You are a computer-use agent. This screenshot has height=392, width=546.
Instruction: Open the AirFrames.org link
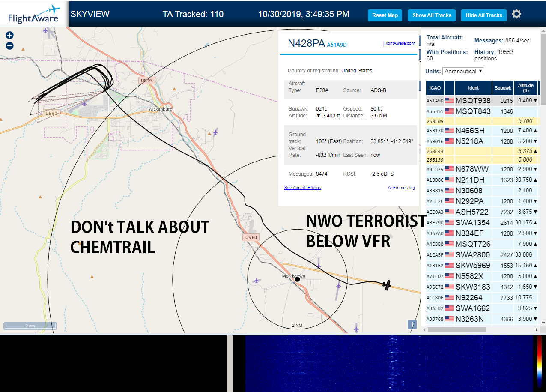point(401,188)
